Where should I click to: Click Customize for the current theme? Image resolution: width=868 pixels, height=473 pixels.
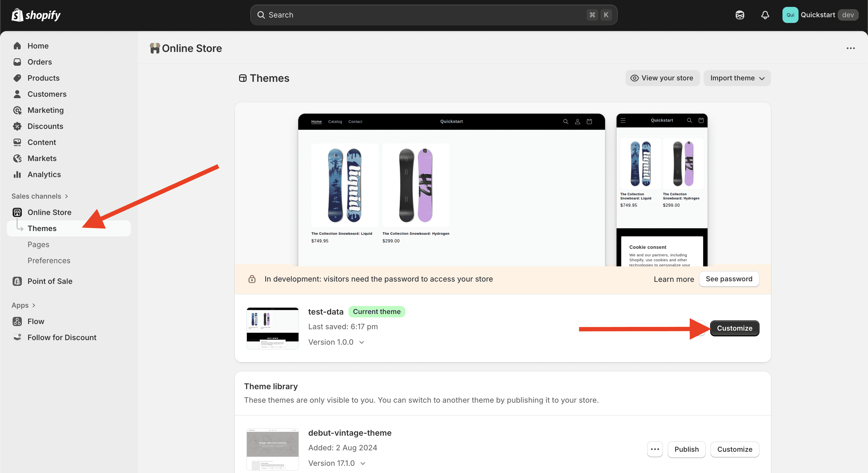tap(734, 328)
